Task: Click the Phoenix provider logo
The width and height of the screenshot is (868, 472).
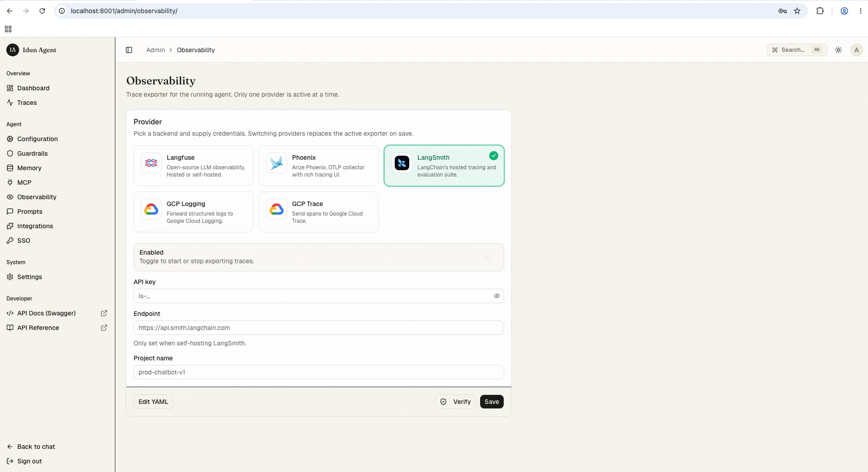Action: click(x=277, y=163)
